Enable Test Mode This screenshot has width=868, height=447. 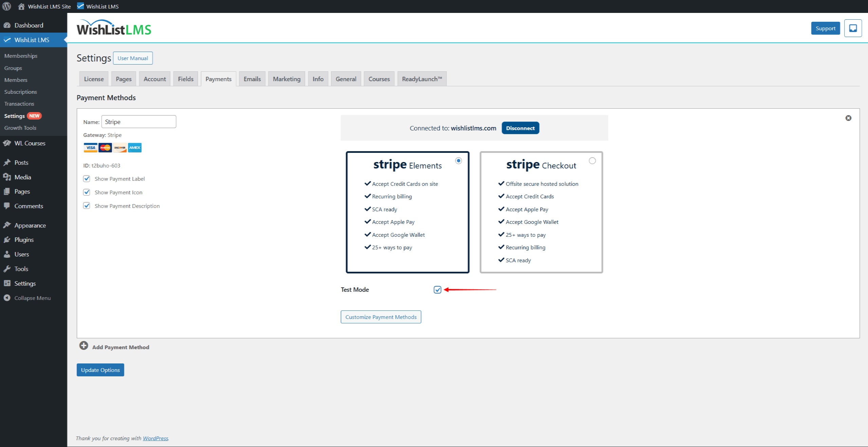[x=437, y=290]
